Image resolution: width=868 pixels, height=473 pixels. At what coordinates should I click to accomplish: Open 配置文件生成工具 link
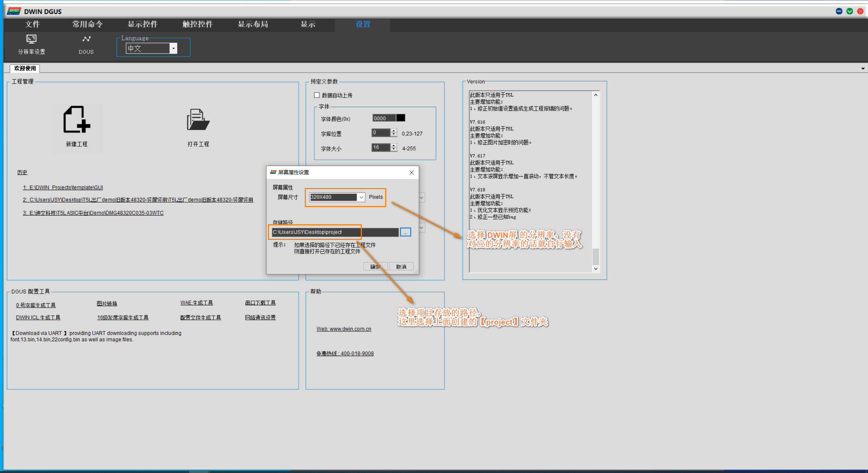(x=201, y=317)
